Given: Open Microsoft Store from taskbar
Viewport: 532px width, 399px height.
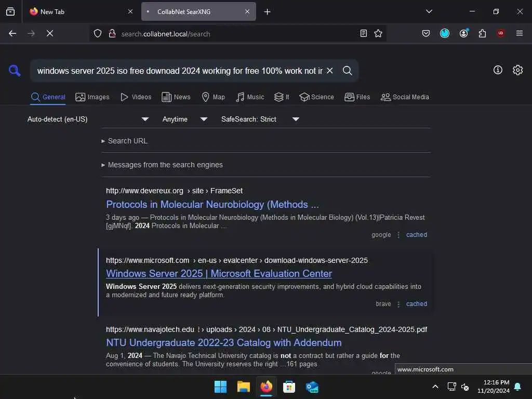Looking at the screenshot, I should click(x=289, y=387).
